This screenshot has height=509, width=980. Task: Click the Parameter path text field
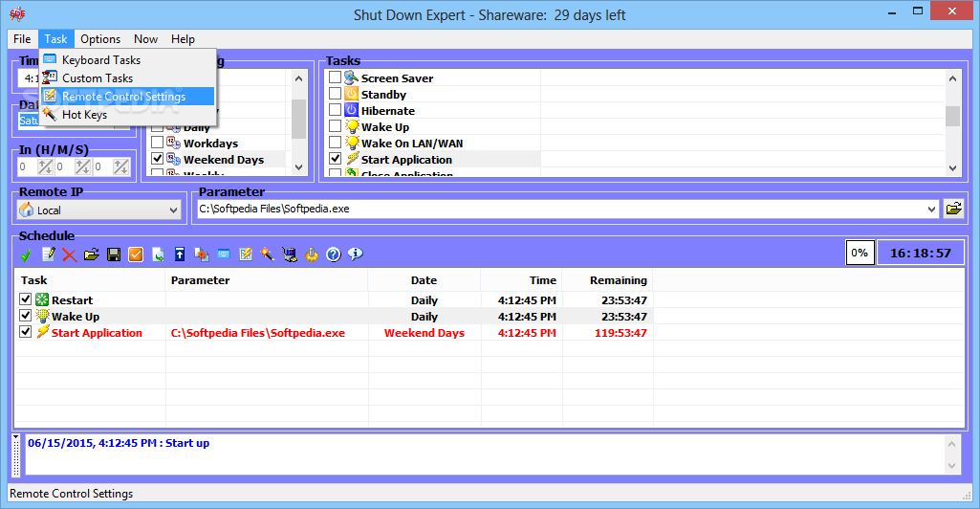[x=560, y=209]
